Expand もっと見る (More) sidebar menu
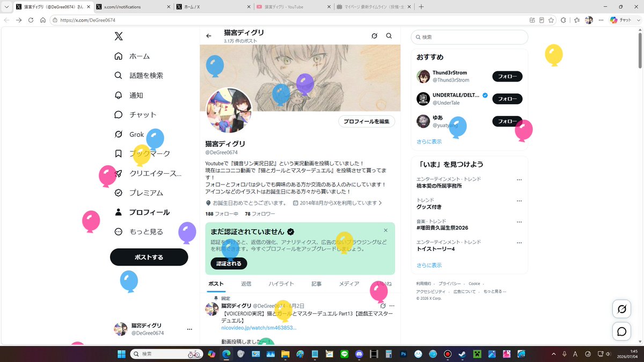This screenshot has height=362, width=644. 139,232
